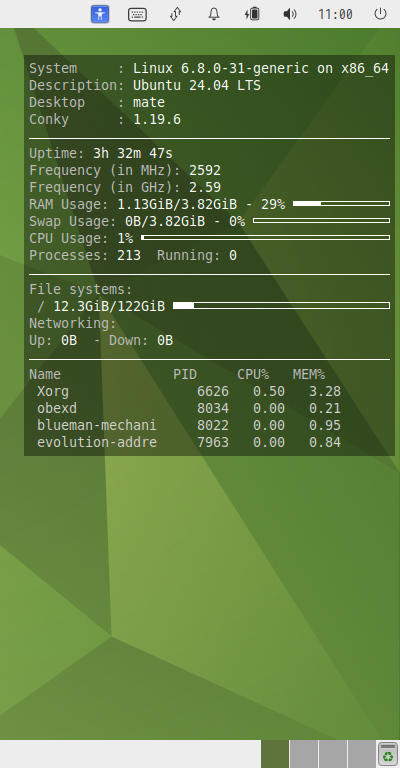Open the accessibility menu icon
Image resolution: width=400 pixels, height=768 pixels.
pos(100,14)
